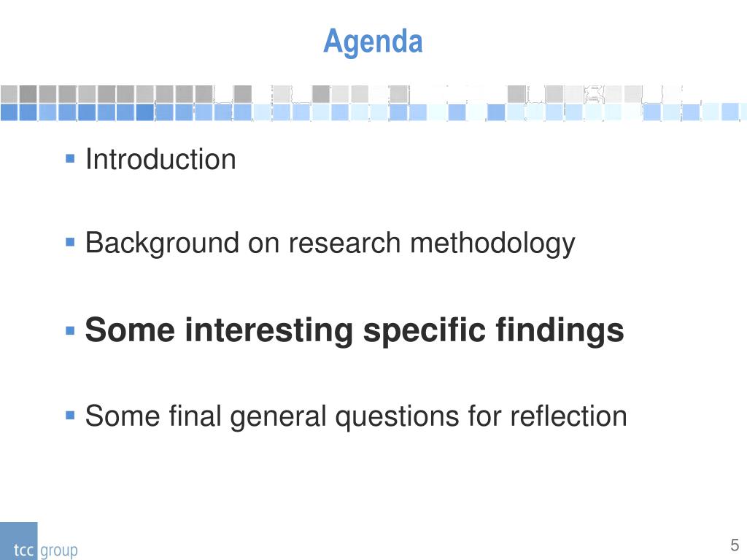Image resolution: width=747 pixels, height=560 pixels.
Task: Click the leftmost gray square in banner
Action: pos(9,94)
